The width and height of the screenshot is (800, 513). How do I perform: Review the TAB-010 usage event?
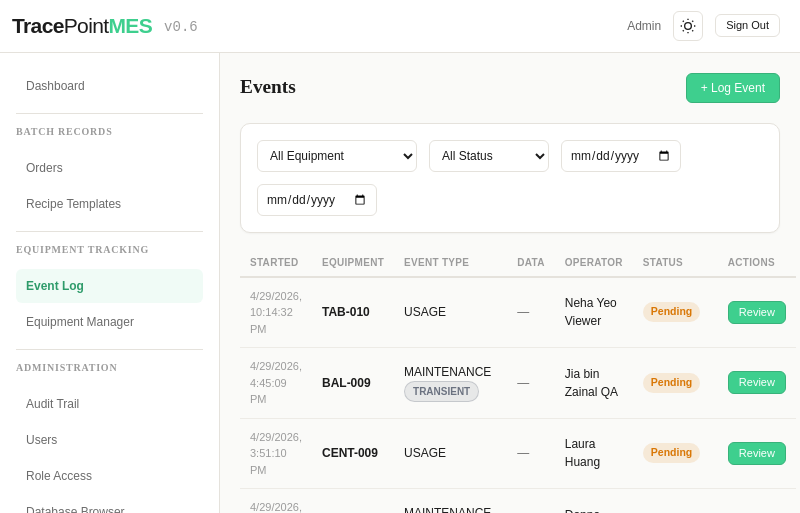[x=757, y=312]
